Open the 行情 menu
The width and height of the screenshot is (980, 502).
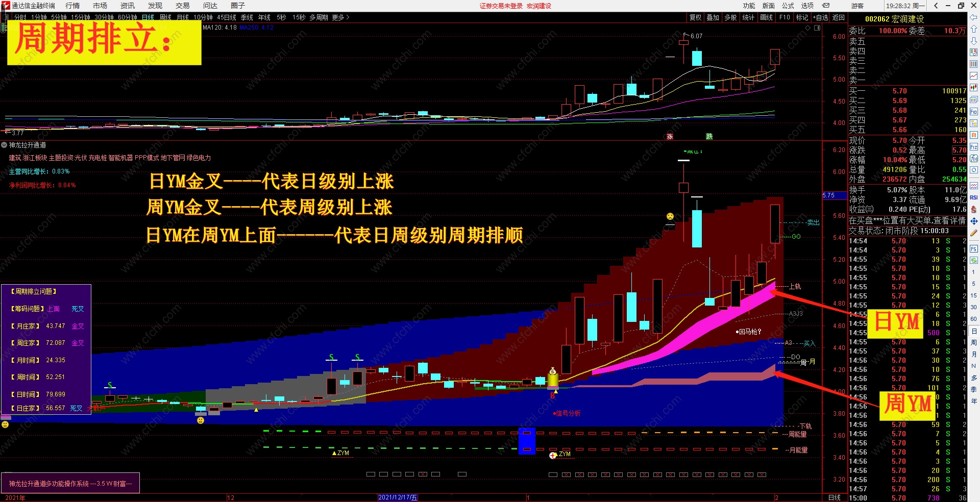[72, 6]
